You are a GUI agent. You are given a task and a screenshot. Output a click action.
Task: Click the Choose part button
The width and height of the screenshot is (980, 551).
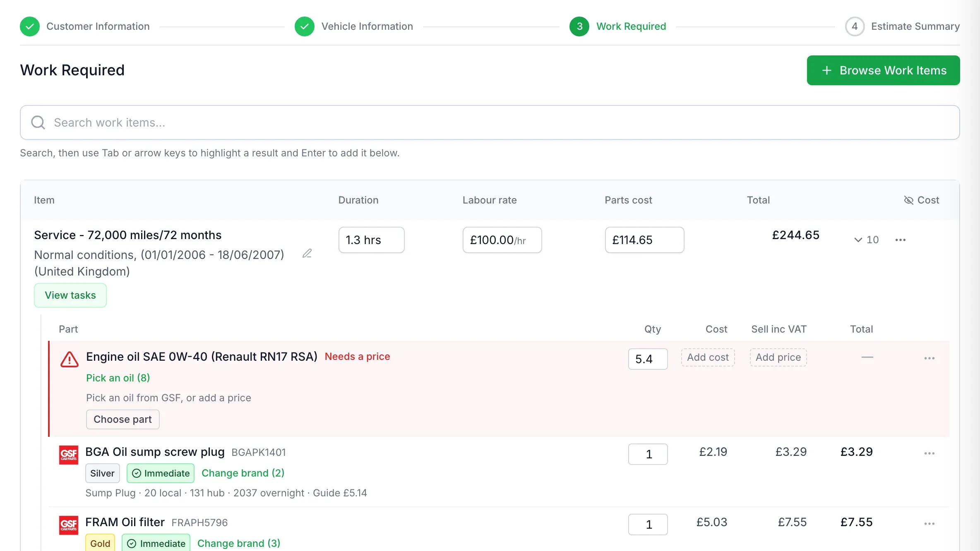pyautogui.click(x=122, y=419)
